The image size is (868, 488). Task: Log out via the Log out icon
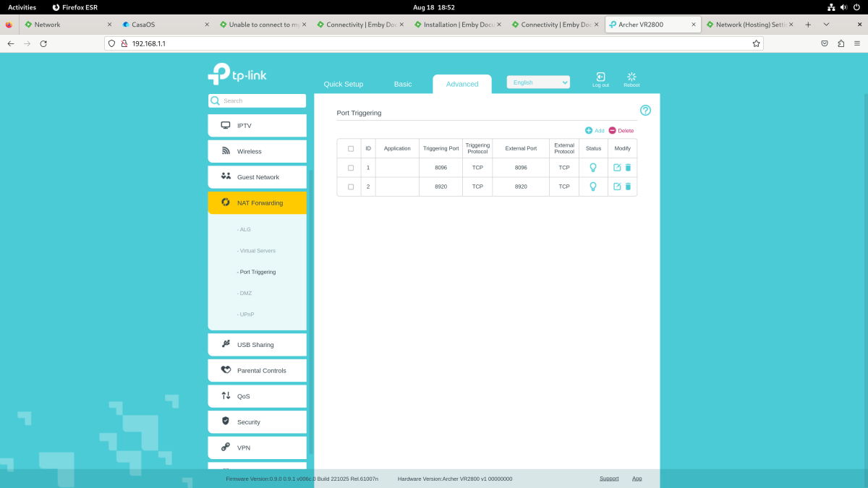tap(600, 79)
